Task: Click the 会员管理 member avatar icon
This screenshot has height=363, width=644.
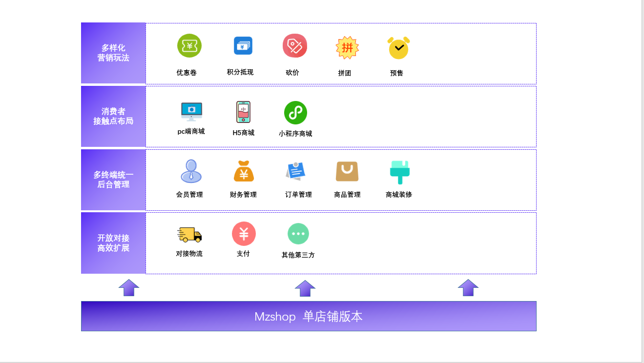Action: pos(191,171)
